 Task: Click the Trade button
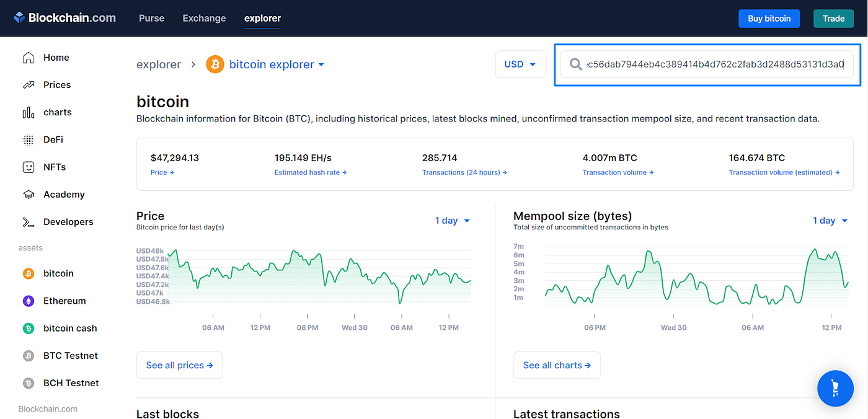point(834,19)
